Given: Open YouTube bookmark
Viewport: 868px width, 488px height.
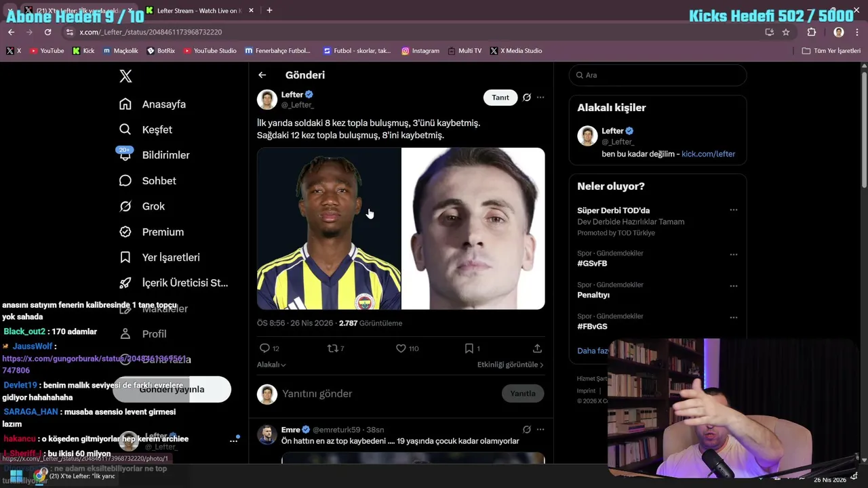Looking at the screenshot, I should (x=47, y=51).
